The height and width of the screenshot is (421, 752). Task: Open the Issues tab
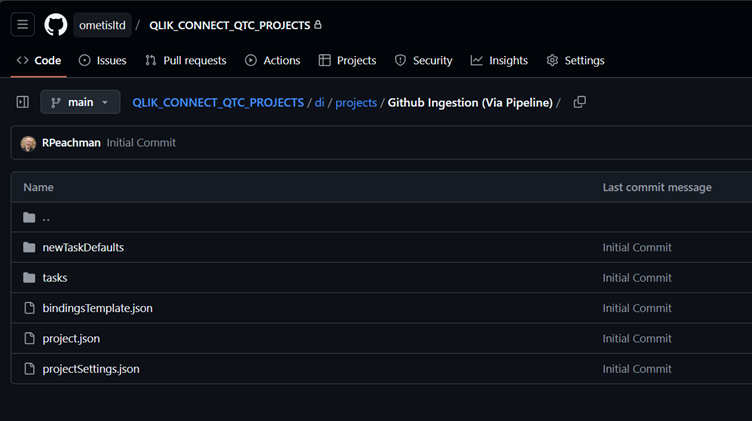(x=103, y=60)
